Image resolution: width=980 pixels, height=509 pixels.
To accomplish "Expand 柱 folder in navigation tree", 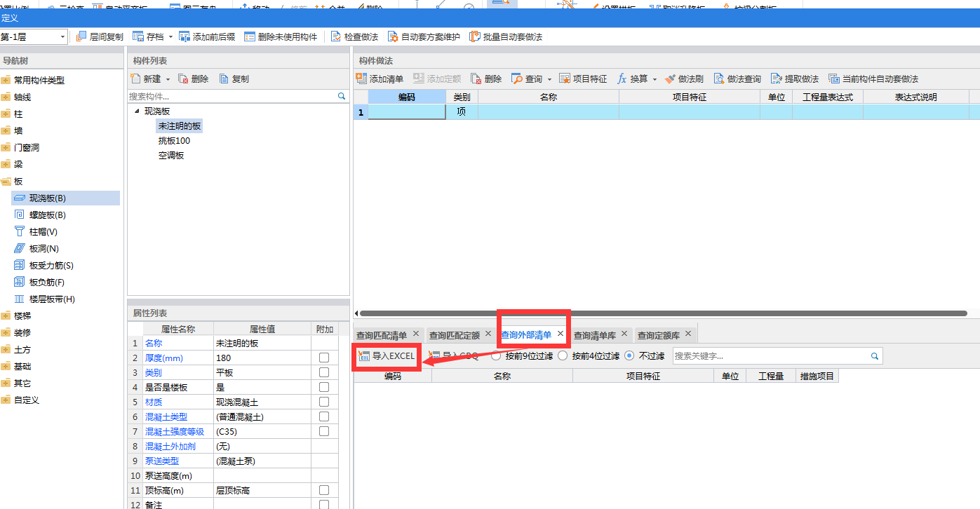I will click(6, 114).
